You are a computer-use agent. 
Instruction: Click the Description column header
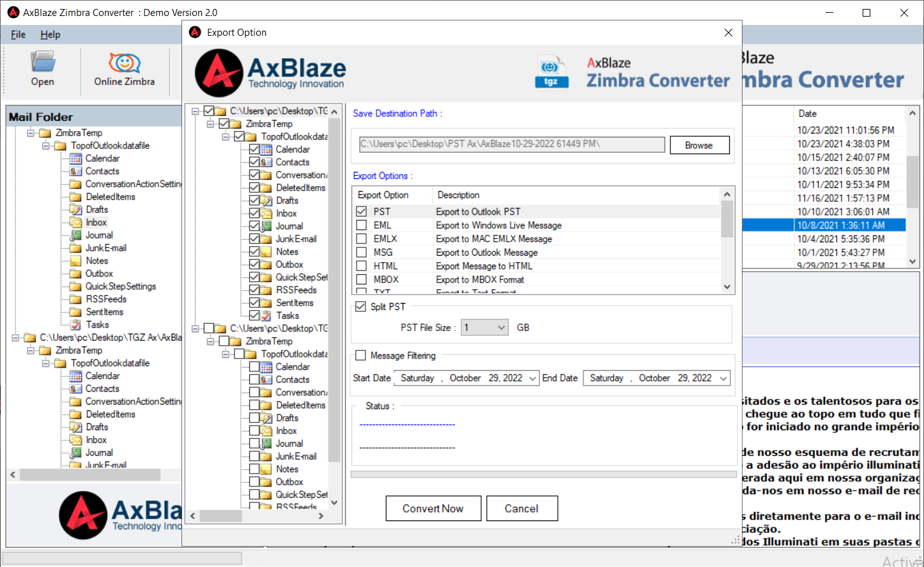coord(577,195)
